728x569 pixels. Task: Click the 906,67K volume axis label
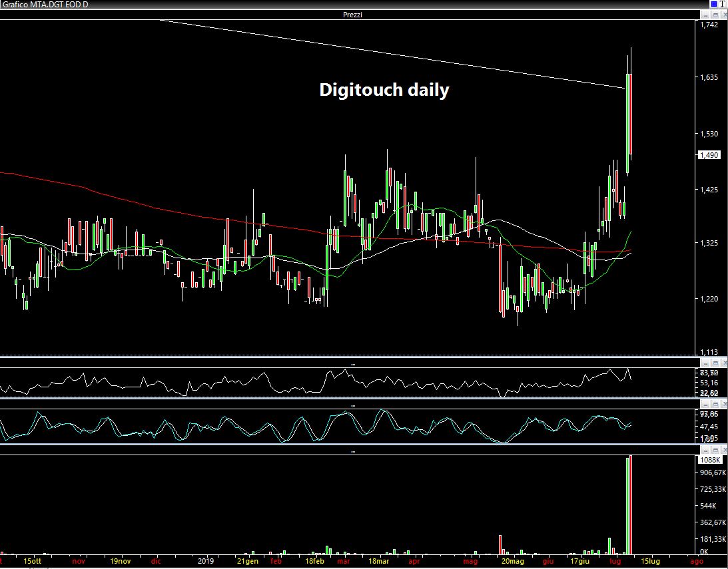click(x=713, y=473)
